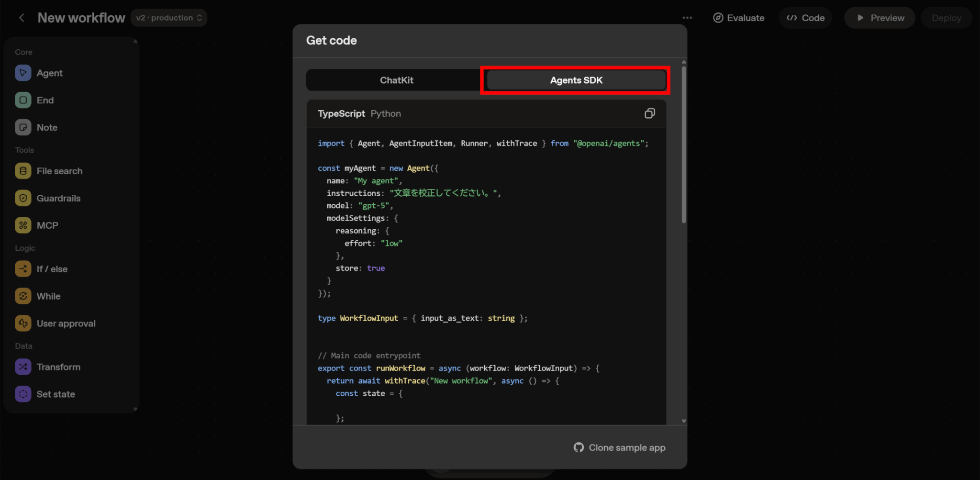Pick the If / else logic icon
The width and height of the screenshot is (980, 480).
click(x=23, y=269)
